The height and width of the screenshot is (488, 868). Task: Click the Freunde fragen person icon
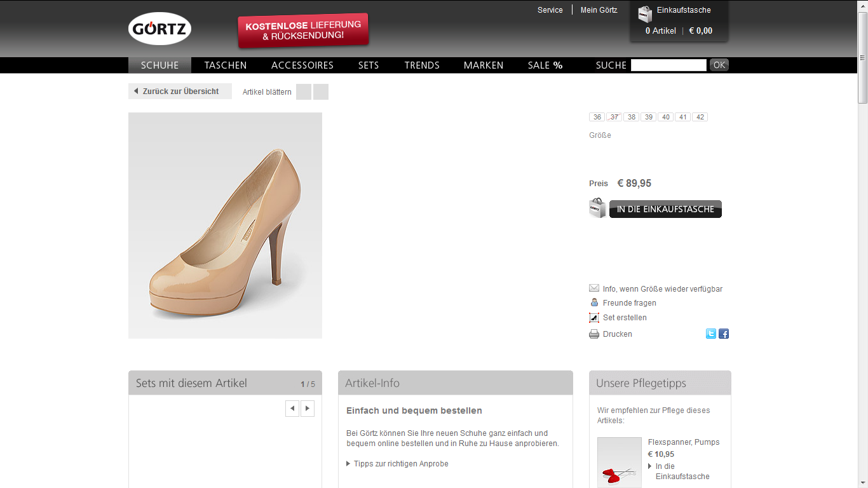point(594,302)
